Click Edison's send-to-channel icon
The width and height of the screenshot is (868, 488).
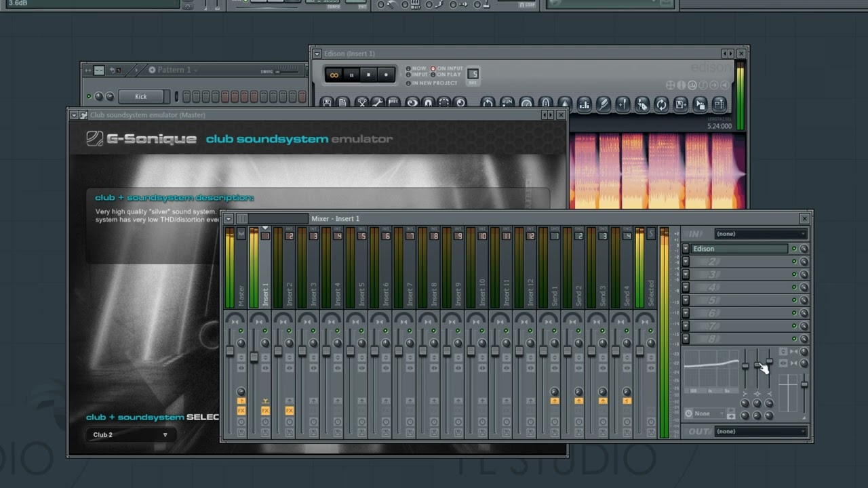[701, 104]
